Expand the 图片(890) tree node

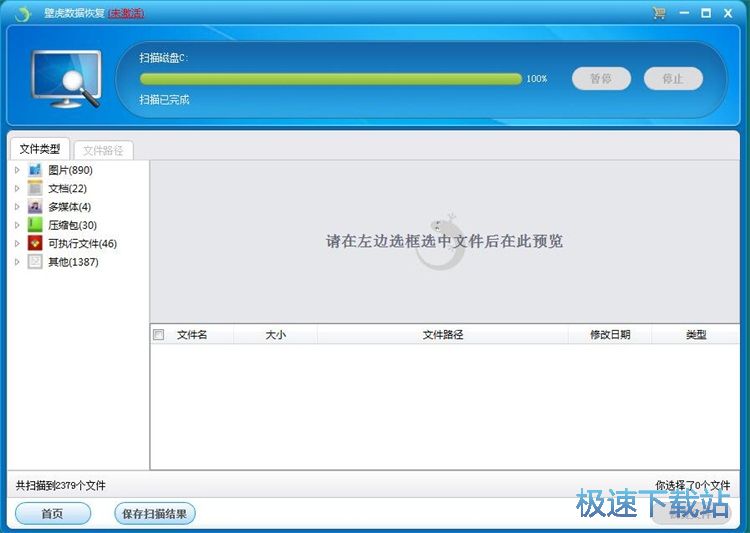tap(17, 170)
